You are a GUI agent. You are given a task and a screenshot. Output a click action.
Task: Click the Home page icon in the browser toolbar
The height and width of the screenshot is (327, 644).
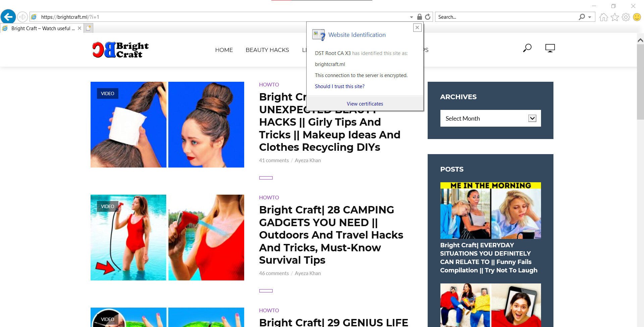point(603,17)
